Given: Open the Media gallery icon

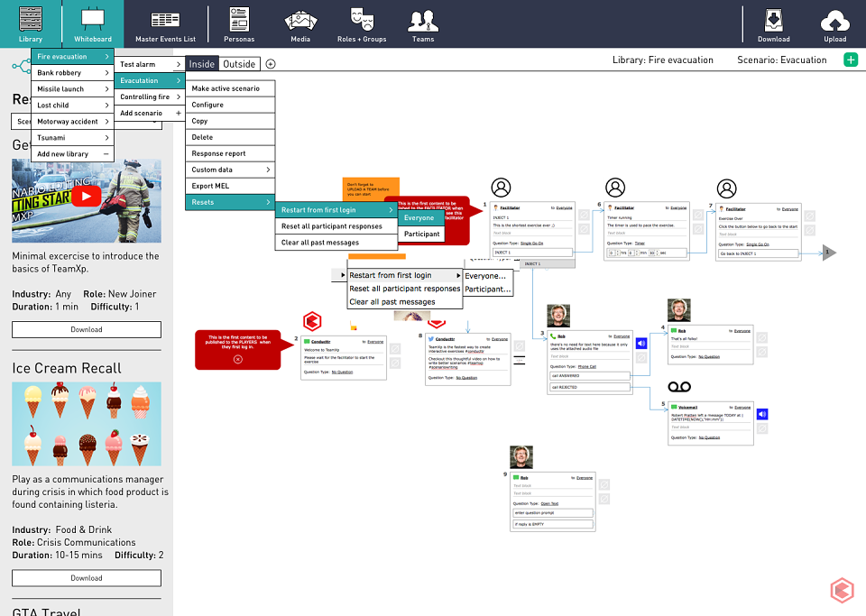Looking at the screenshot, I should [300, 21].
